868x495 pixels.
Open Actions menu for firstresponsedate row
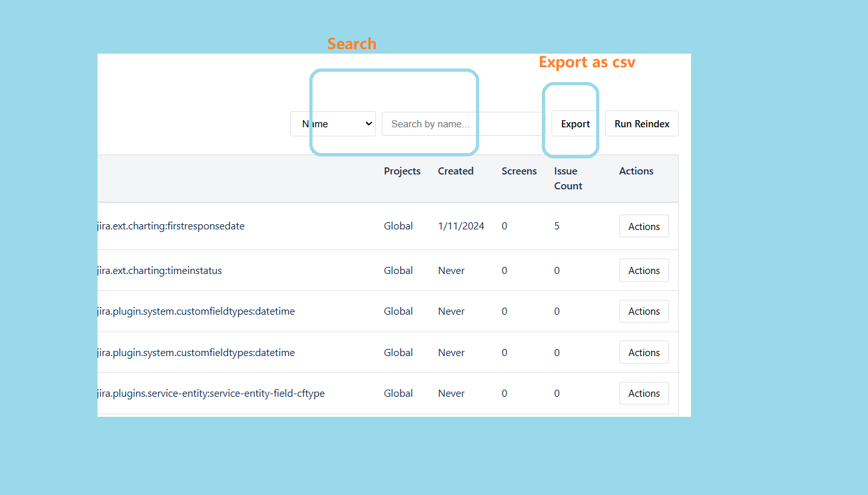pos(644,226)
